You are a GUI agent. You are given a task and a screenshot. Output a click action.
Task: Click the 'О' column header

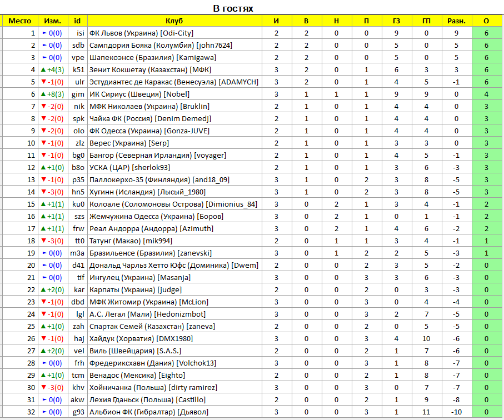click(486, 21)
